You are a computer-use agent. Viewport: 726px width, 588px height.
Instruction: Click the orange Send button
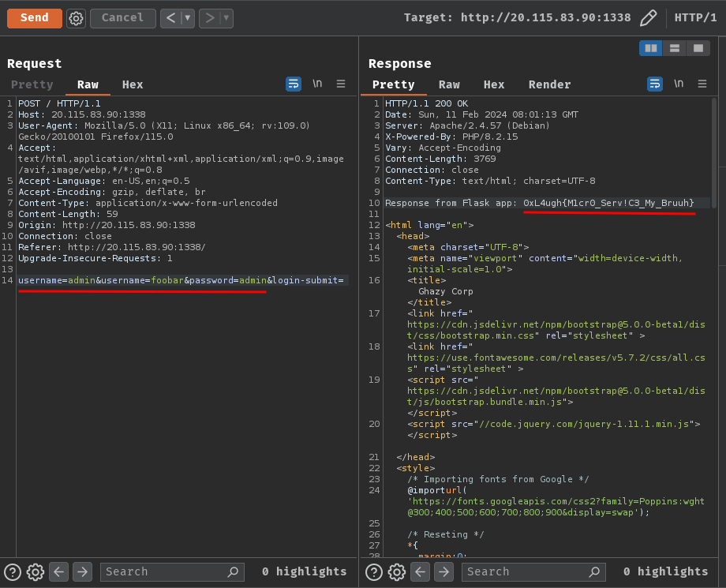(x=34, y=18)
